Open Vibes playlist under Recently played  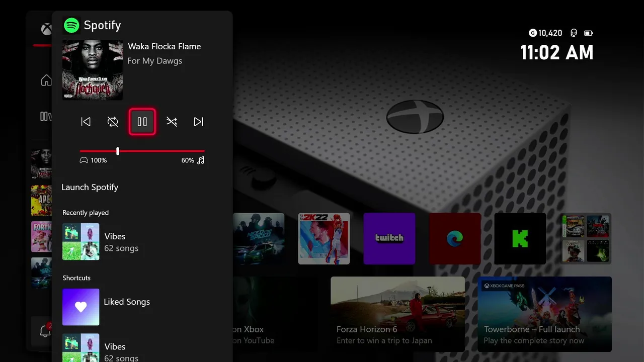[142, 242]
